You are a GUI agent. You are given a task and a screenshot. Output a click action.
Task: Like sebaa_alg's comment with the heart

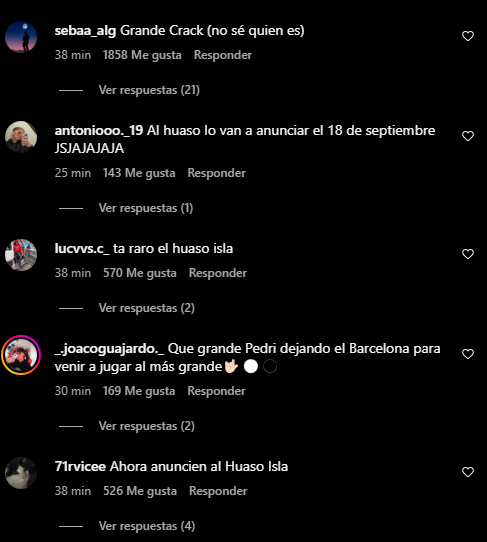pyautogui.click(x=468, y=36)
